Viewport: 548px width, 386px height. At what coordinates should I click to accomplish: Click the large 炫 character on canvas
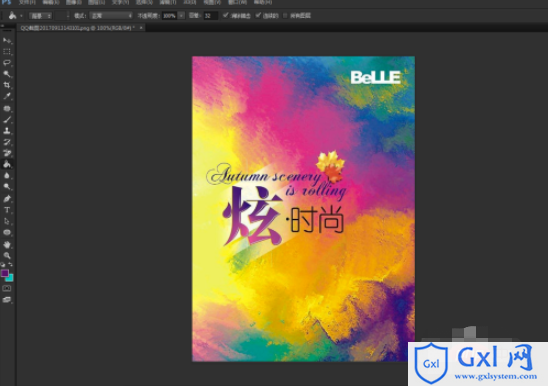(x=253, y=216)
